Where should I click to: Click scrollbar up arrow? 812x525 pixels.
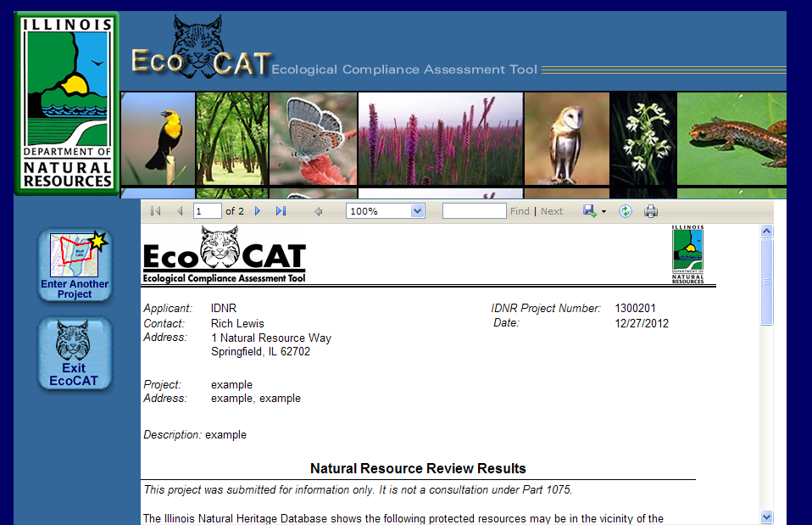767,232
